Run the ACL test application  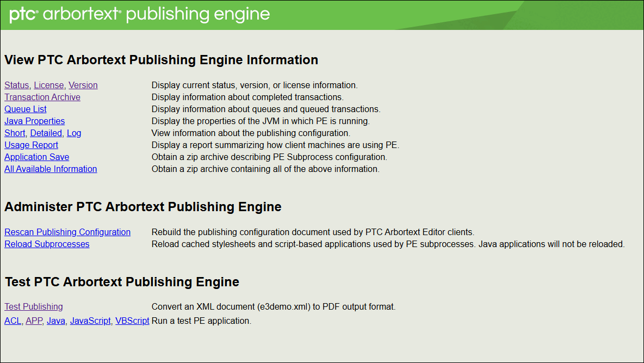coord(13,321)
